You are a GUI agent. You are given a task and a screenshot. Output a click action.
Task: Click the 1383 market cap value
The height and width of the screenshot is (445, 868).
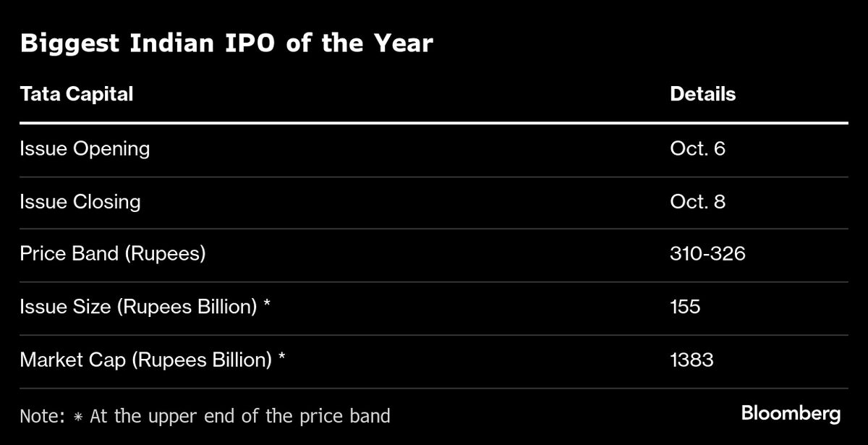point(692,360)
